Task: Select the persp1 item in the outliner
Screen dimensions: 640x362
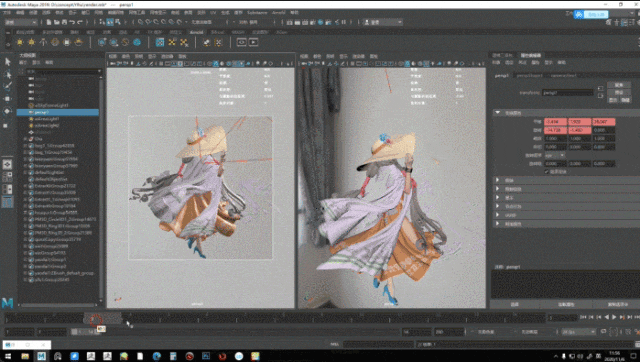Action: click(x=58, y=112)
